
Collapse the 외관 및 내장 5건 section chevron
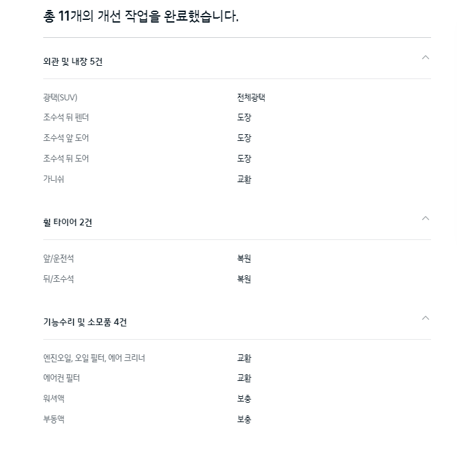[x=425, y=57]
